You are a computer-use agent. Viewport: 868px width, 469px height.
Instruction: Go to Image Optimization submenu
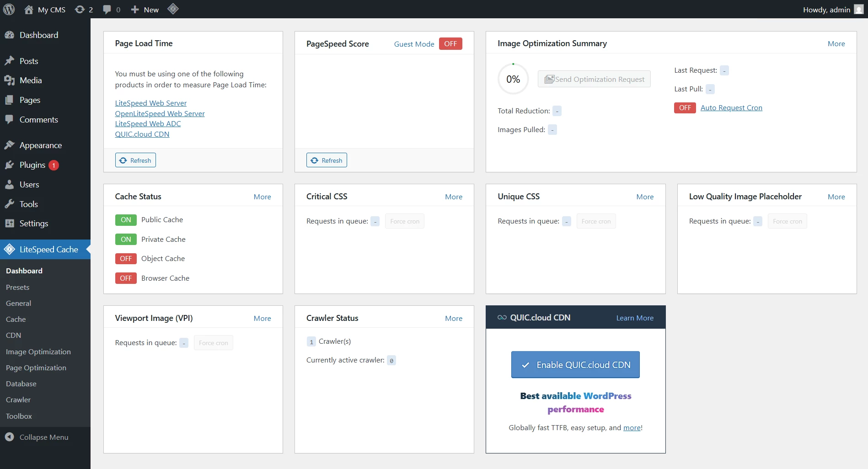38,352
